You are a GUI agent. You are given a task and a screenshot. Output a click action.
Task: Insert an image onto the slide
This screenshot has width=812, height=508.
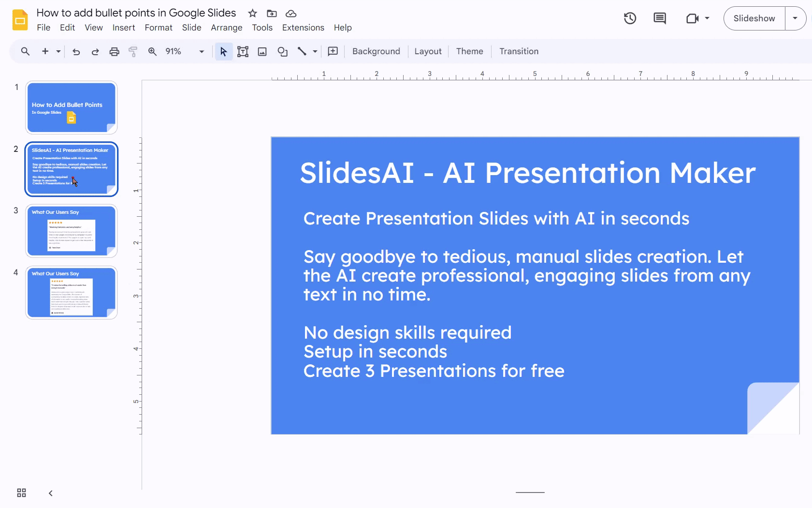[x=262, y=51]
